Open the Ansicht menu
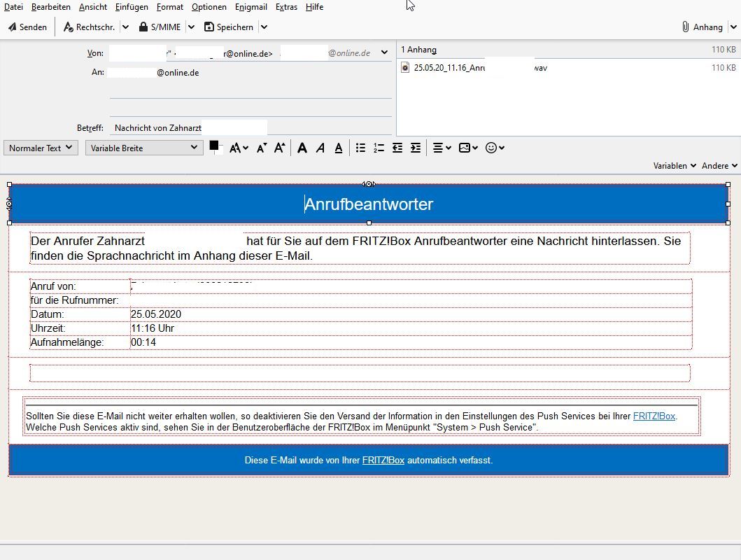Viewport: 741px width, 560px height. click(92, 7)
